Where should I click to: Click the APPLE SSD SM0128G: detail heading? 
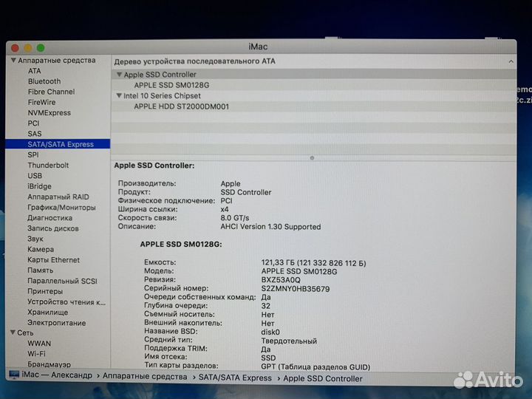coord(181,245)
